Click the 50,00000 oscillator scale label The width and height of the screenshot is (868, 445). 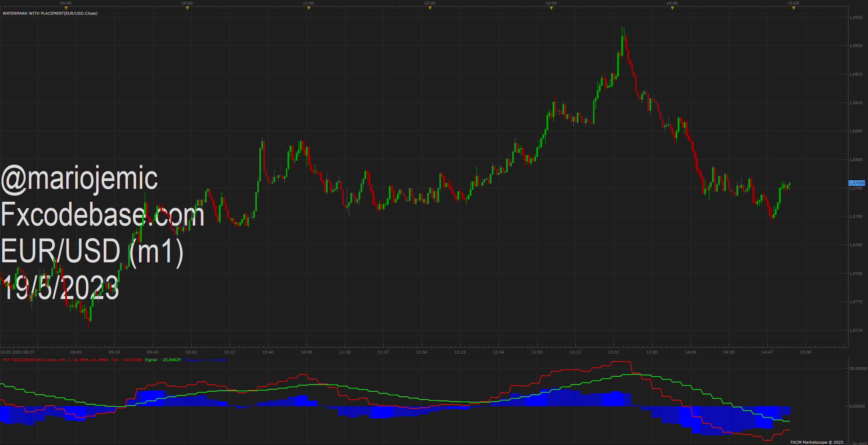coord(858,368)
